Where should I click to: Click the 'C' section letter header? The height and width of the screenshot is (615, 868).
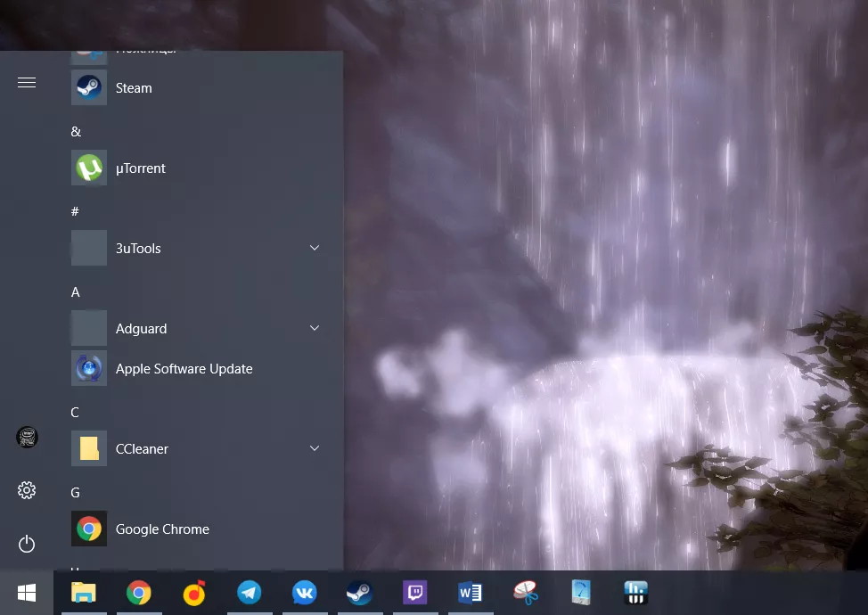point(75,413)
